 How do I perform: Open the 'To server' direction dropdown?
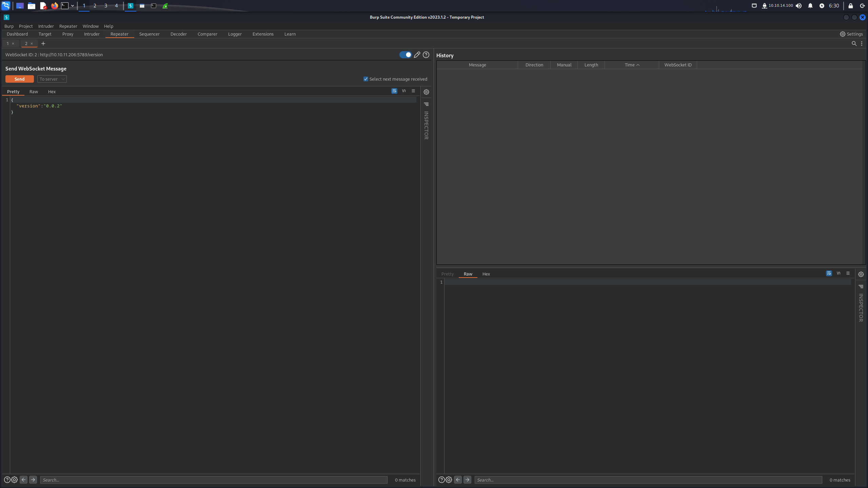click(x=52, y=79)
